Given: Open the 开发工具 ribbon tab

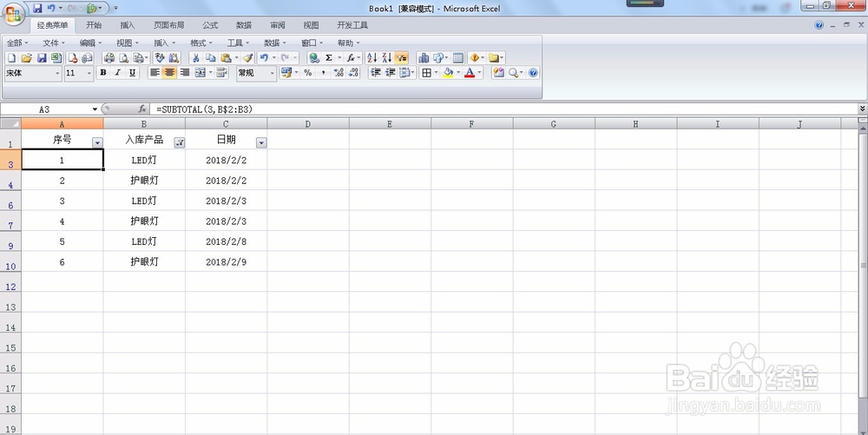Looking at the screenshot, I should (x=352, y=25).
